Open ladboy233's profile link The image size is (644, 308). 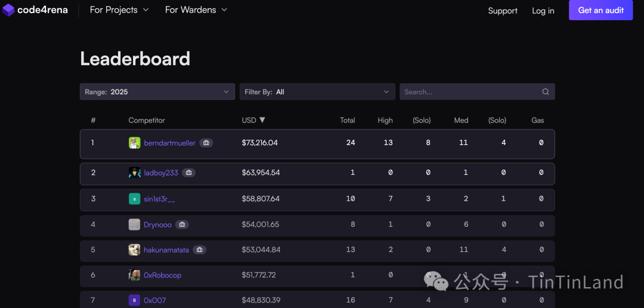click(161, 173)
